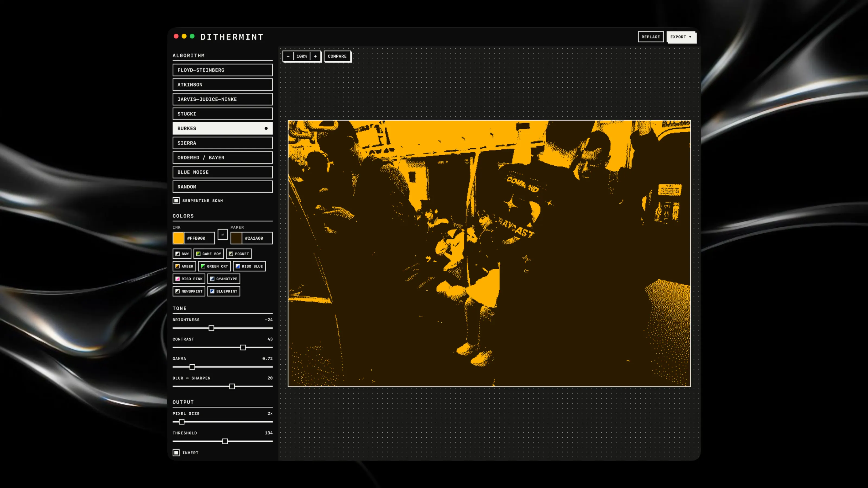Click the Pixel Size slider handle
The height and width of the screenshot is (488, 868).
pyautogui.click(x=182, y=422)
